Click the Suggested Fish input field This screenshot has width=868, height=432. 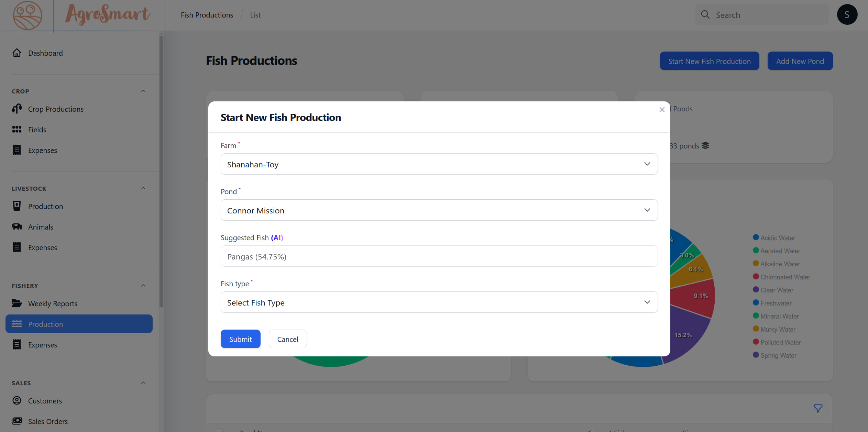(x=439, y=256)
